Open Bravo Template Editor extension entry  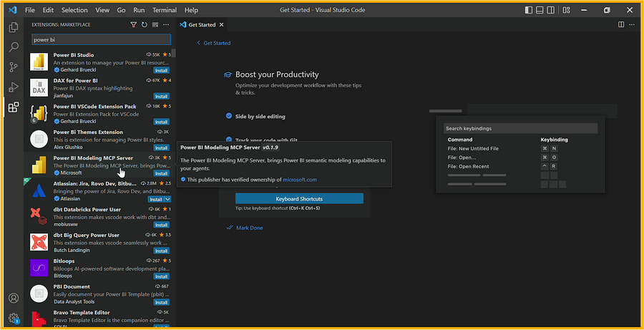pyautogui.click(x=99, y=319)
